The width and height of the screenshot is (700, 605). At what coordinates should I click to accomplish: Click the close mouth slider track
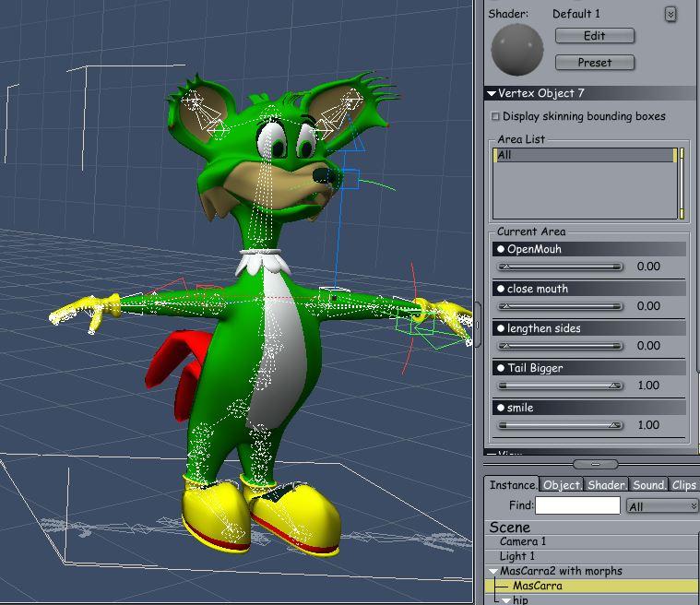tap(560, 306)
